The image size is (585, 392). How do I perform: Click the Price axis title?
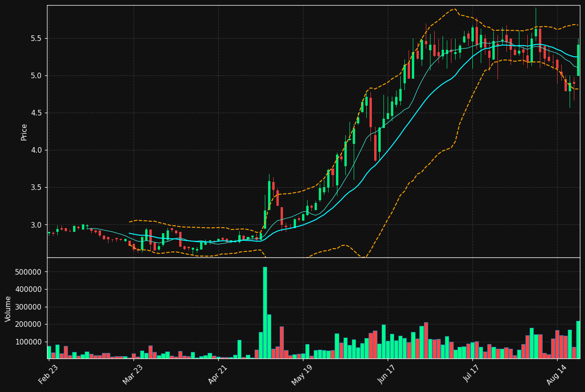point(24,132)
